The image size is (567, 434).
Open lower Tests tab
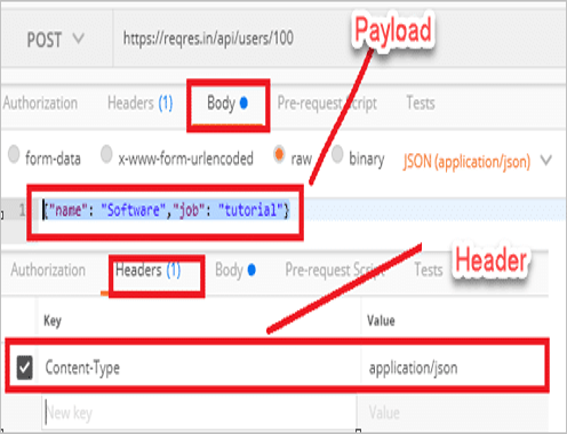(428, 270)
